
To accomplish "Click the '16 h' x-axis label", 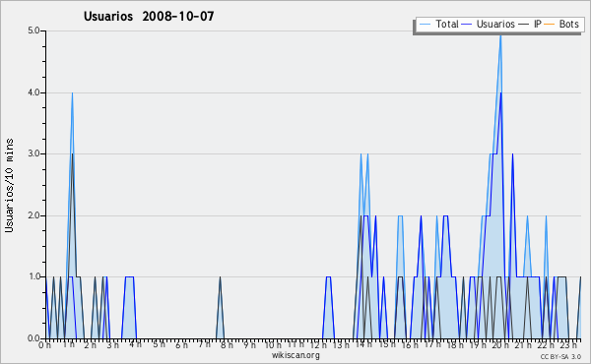I will tap(410, 345).
